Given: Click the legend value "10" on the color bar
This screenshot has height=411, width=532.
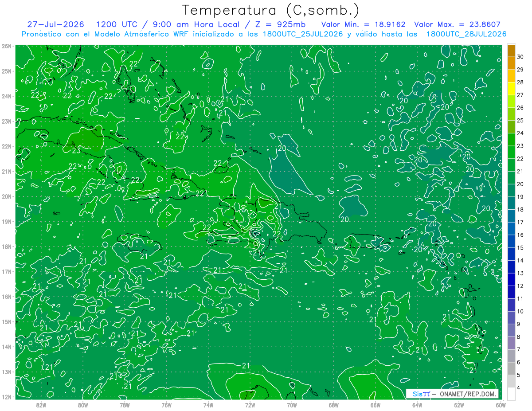Looking at the screenshot, I should [520, 311].
